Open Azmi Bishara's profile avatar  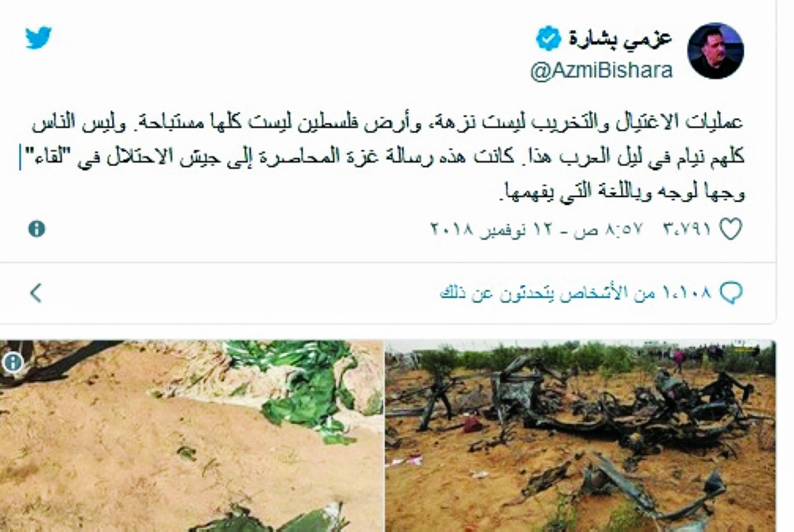tap(715, 51)
